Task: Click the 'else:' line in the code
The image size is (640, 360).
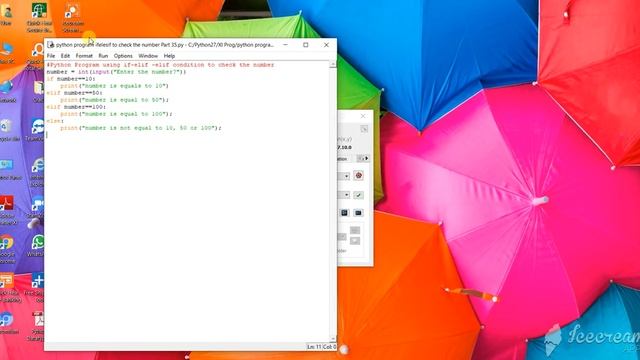Action: pyautogui.click(x=55, y=121)
